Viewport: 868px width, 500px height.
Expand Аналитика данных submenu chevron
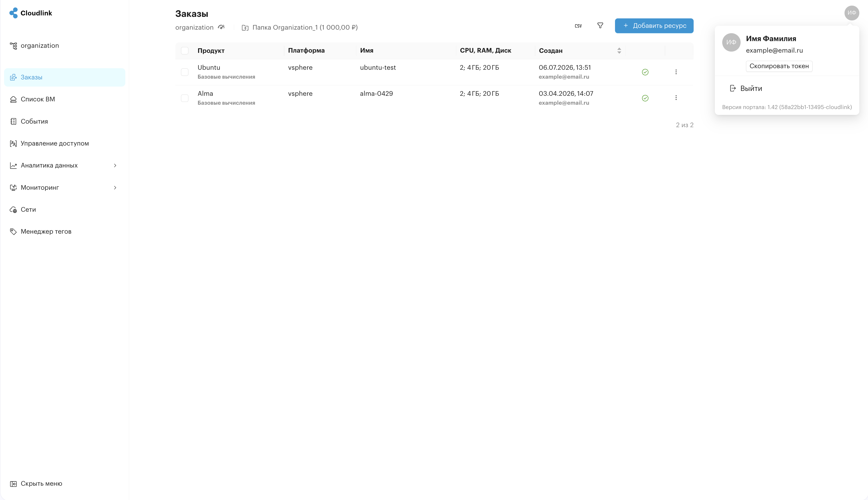coord(115,165)
